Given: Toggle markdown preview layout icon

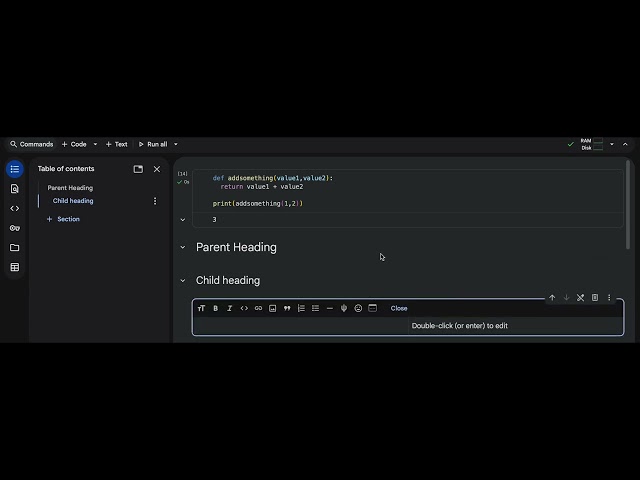Looking at the screenshot, I should [x=373, y=308].
